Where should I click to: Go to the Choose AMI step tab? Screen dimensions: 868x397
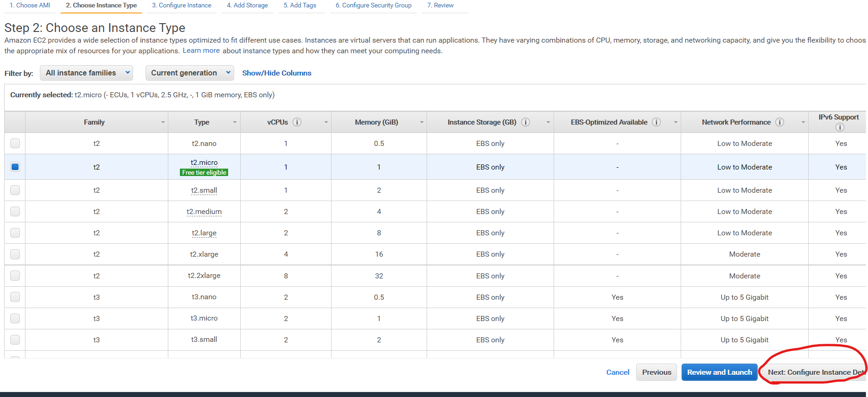pyautogui.click(x=30, y=6)
